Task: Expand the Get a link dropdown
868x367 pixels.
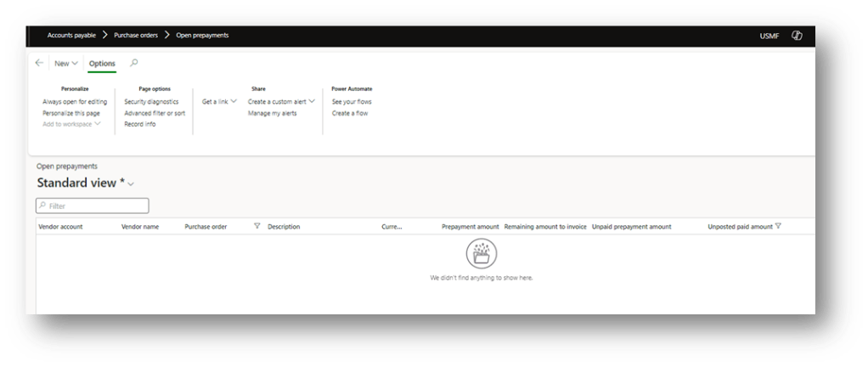Action: 219,102
